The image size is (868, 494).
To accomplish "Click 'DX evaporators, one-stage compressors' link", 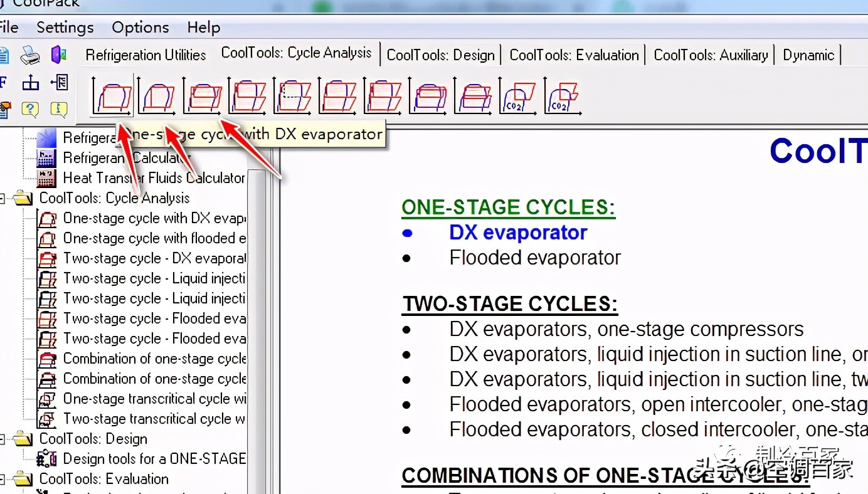I will pos(627,329).
